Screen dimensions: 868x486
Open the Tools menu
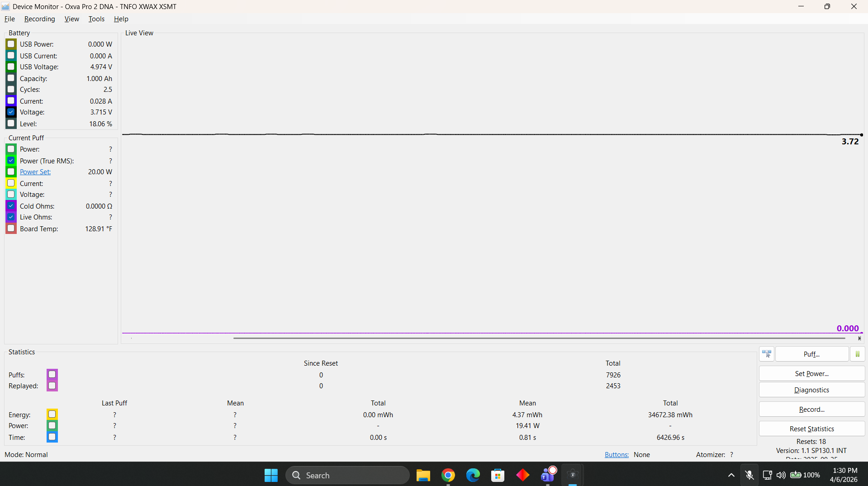tap(96, 19)
